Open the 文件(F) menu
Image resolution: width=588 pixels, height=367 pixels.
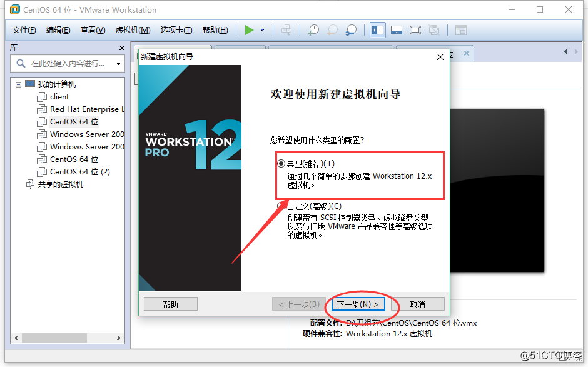24,30
